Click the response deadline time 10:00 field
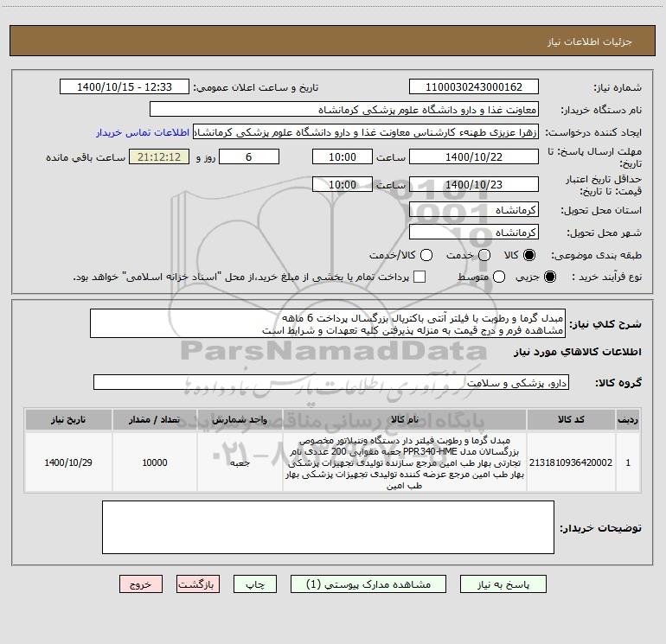666x644 pixels. coord(343,156)
